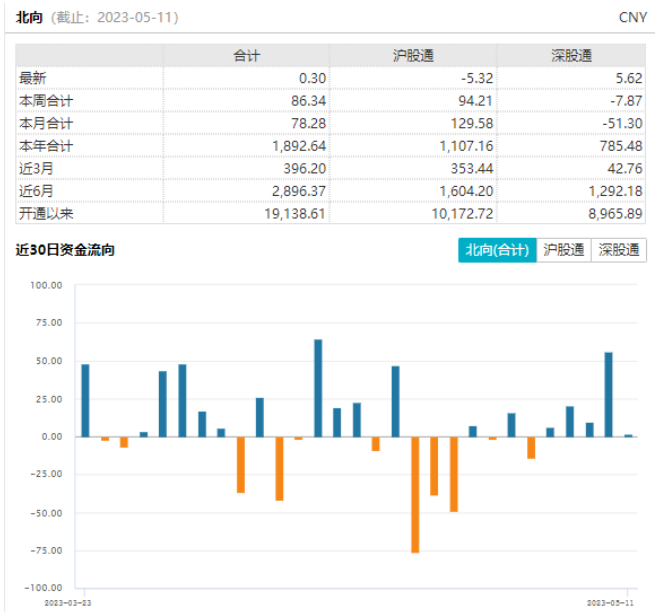This screenshot has width=660, height=612.
Task: Select the 北向(合计) tab
Action: point(497,250)
